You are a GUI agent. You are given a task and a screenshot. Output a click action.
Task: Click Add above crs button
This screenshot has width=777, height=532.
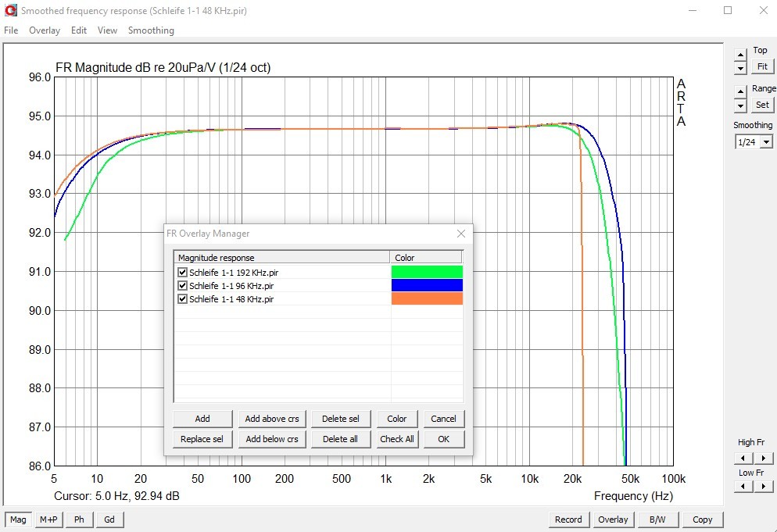(272, 419)
